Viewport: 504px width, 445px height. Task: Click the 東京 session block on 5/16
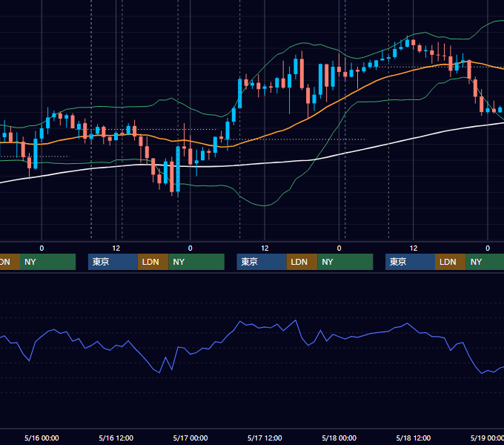coord(113,262)
